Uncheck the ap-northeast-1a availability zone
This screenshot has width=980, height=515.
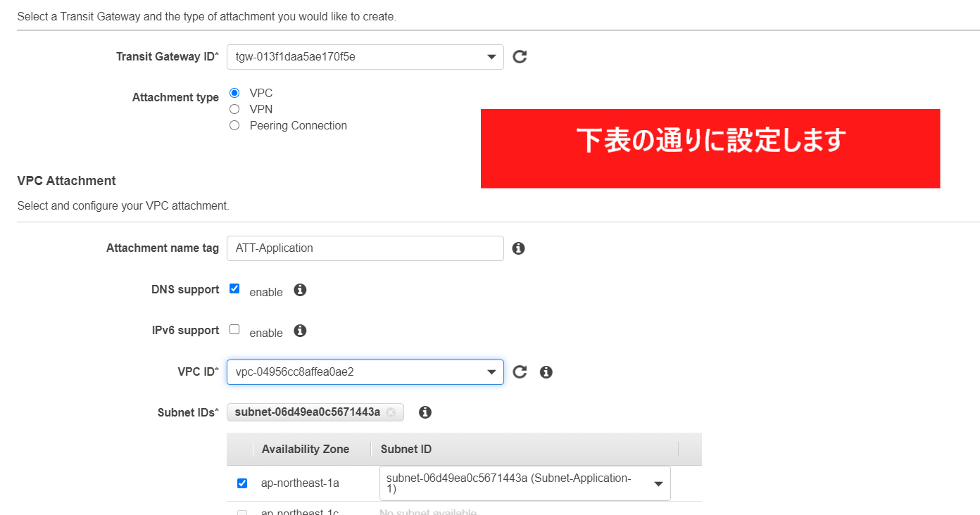point(242,483)
